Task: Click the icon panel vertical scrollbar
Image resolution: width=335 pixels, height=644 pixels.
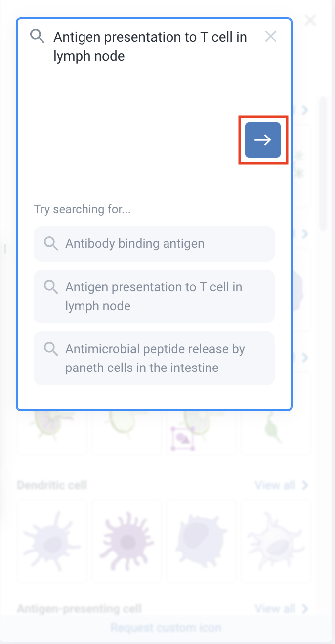Action: (x=323, y=163)
